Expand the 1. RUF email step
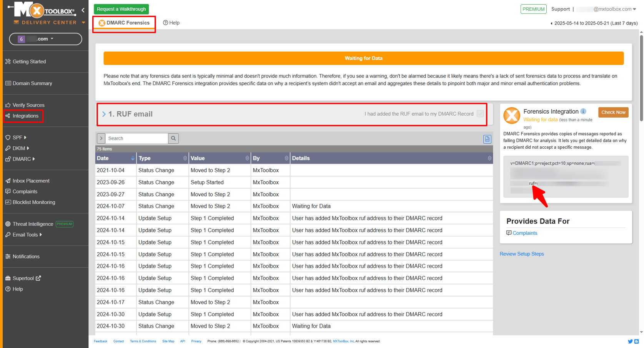Screen dimensions: 644x348 coord(104,114)
